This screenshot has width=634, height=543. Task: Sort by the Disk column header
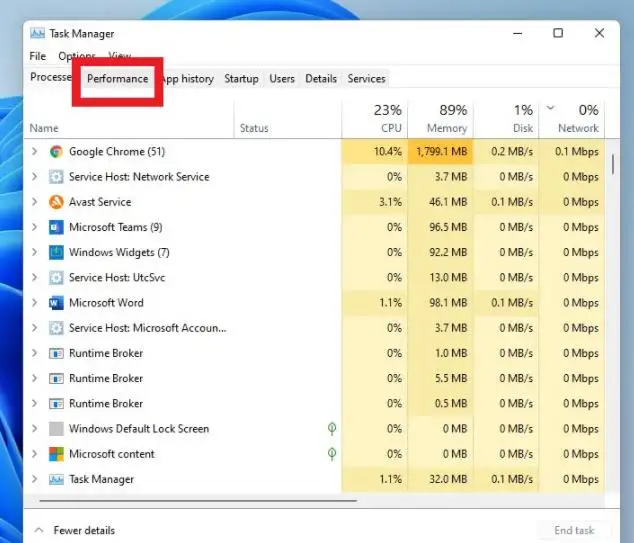506,119
